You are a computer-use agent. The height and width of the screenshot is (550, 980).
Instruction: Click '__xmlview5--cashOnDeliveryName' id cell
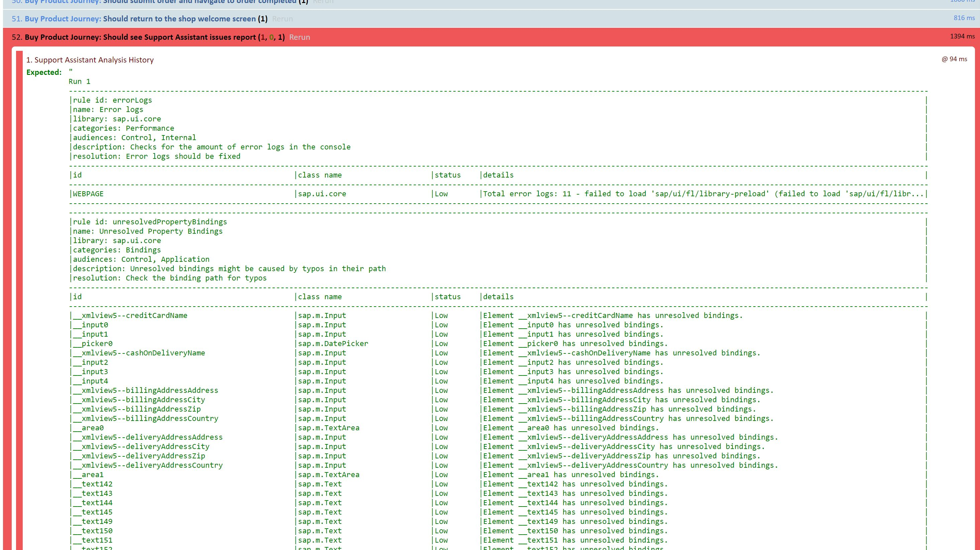click(x=139, y=353)
